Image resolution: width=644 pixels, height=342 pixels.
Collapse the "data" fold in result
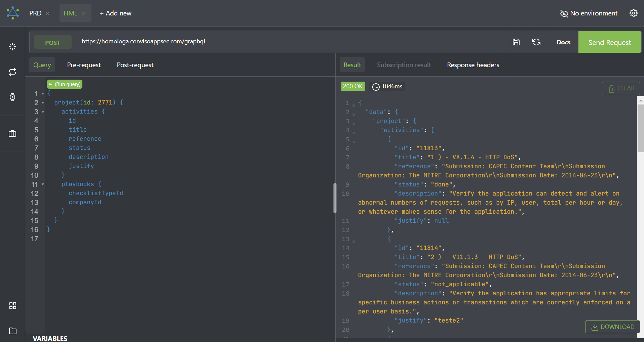(353, 114)
